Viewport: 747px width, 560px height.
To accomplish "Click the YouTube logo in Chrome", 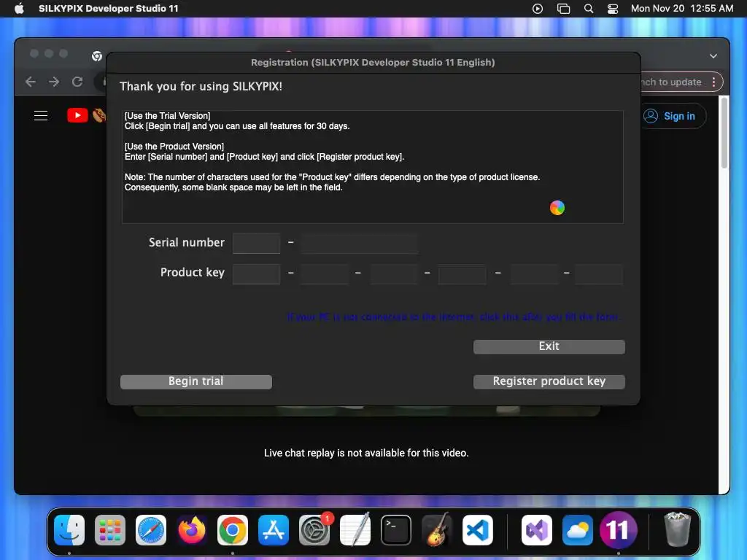I will [77, 115].
